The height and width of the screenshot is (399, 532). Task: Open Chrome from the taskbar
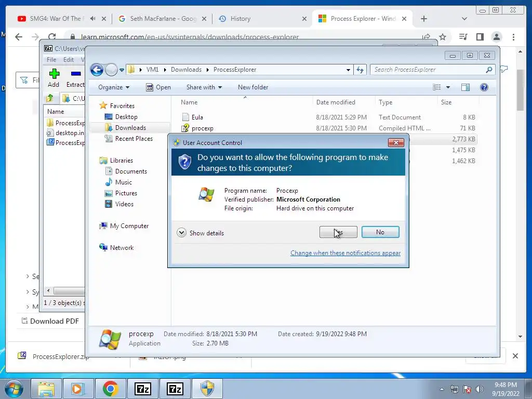[111, 389]
